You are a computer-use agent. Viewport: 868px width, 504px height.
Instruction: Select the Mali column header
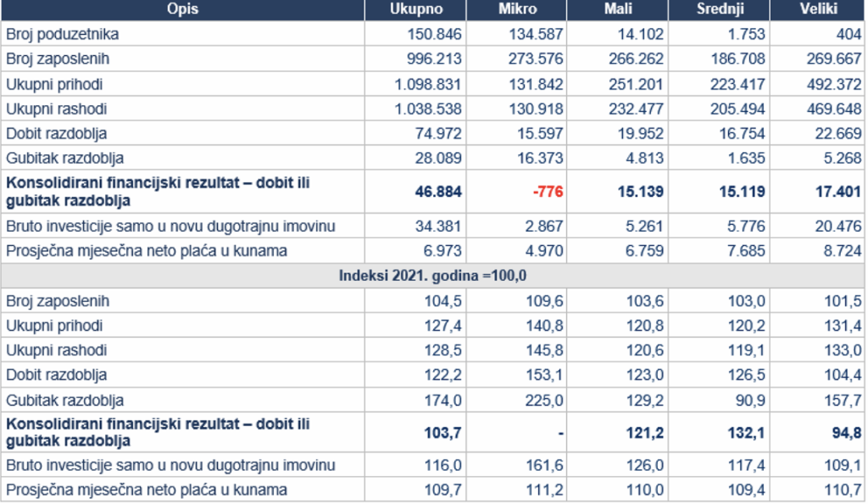click(618, 8)
